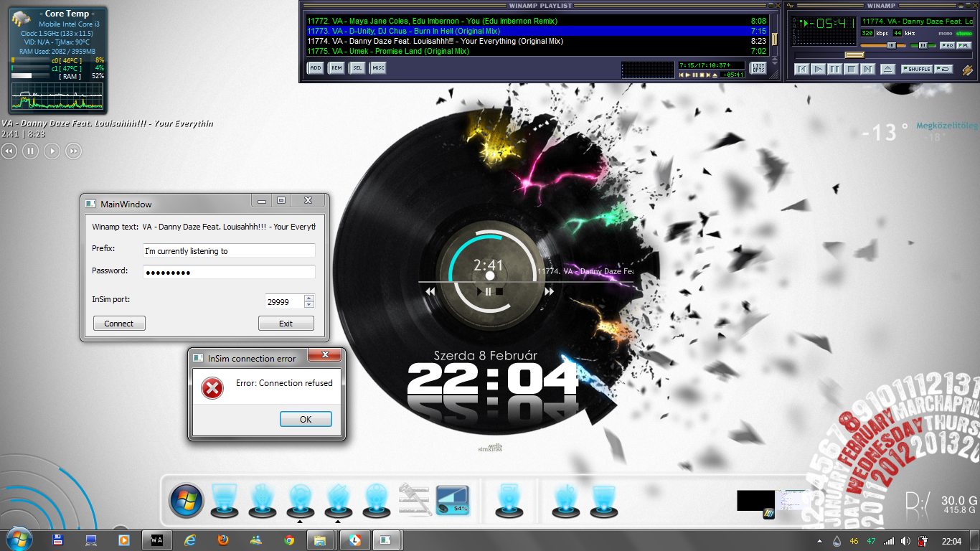Click Play in Winamp main window
The height and width of the screenshot is (551, 980).
[818, 70]
